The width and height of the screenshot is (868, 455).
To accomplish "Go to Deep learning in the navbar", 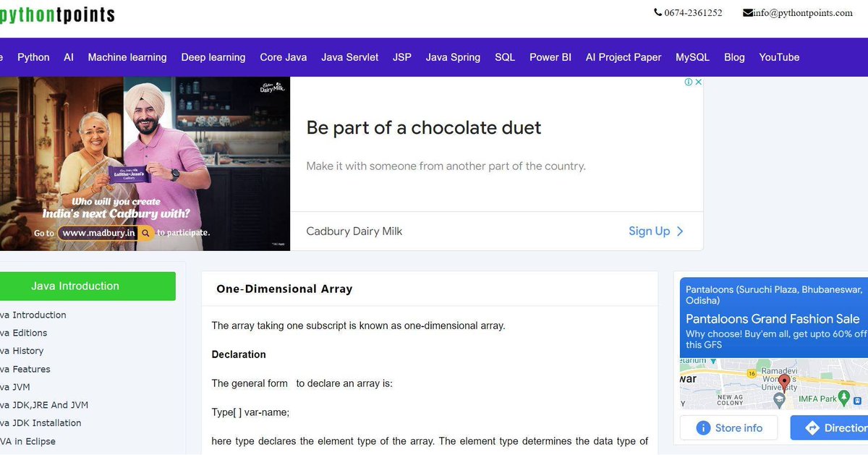I will [x=213, y=57].
